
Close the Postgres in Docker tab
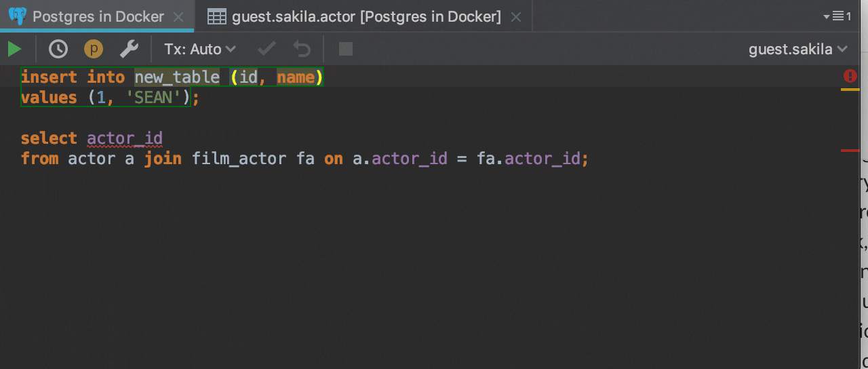point(179,17)
